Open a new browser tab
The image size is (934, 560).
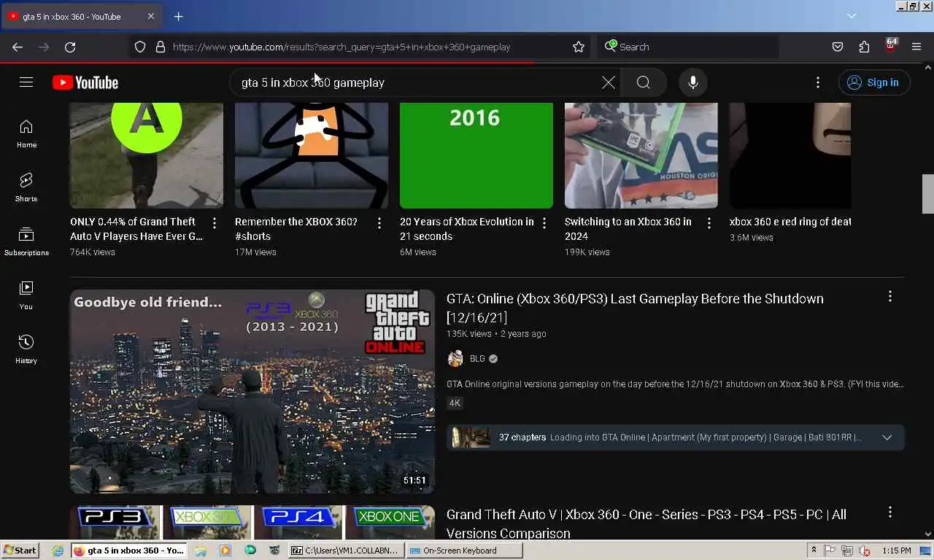(178, 16)
